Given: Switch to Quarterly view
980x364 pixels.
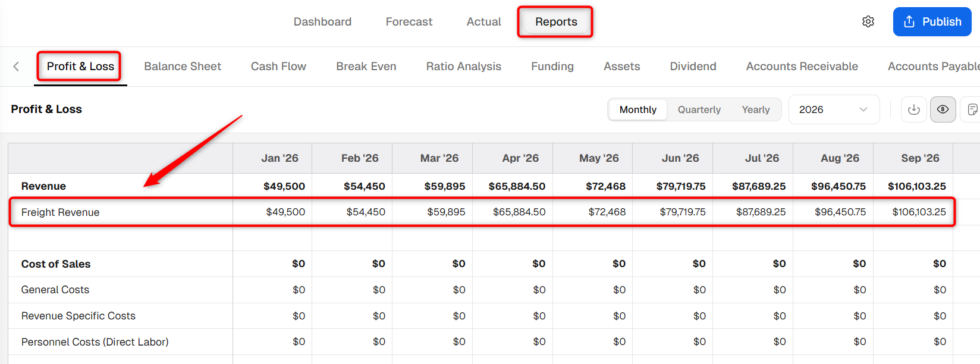Looking at the screenshot, I should click(x=699, y=109).
